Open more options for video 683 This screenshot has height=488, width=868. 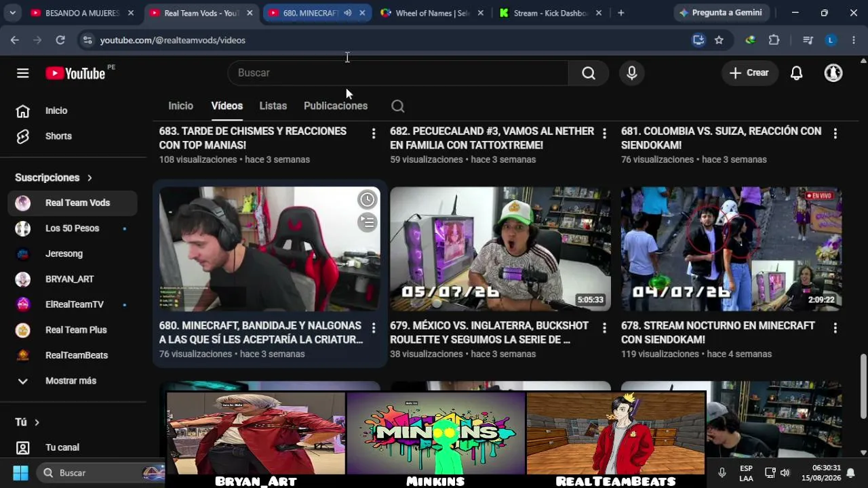point(373,134)
